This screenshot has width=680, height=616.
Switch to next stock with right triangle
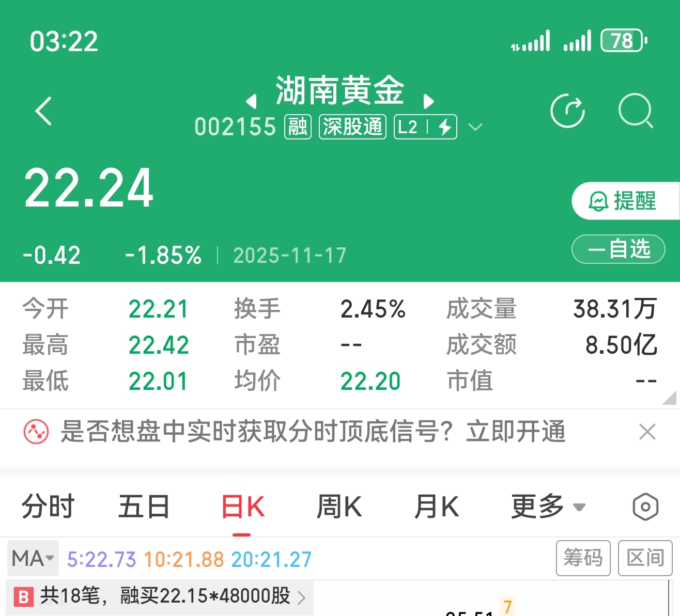click(428, 101)
